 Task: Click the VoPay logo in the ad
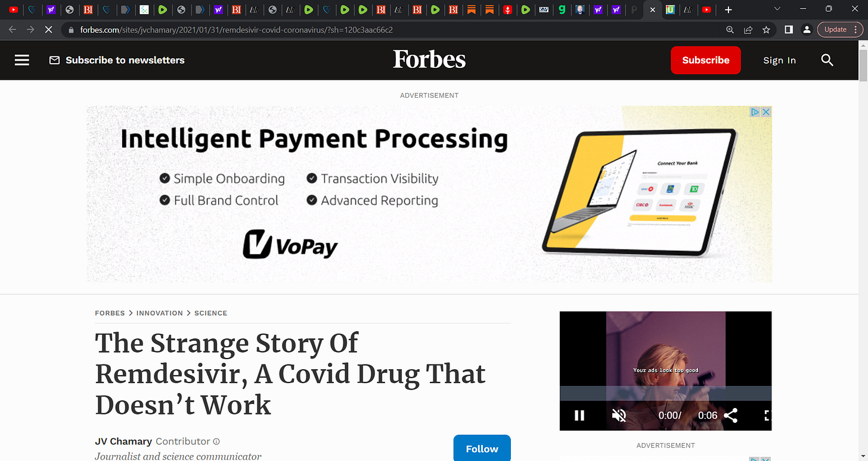click(x=290, y=244)
